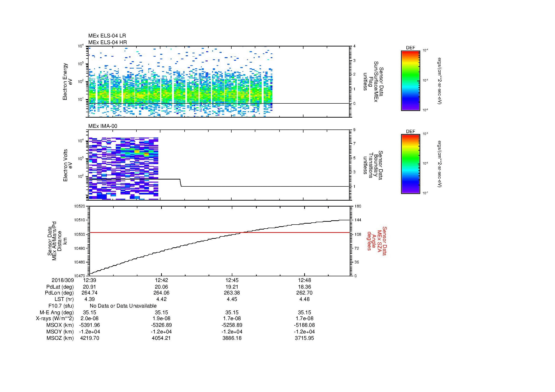Click LST value '4.45'

232,299
